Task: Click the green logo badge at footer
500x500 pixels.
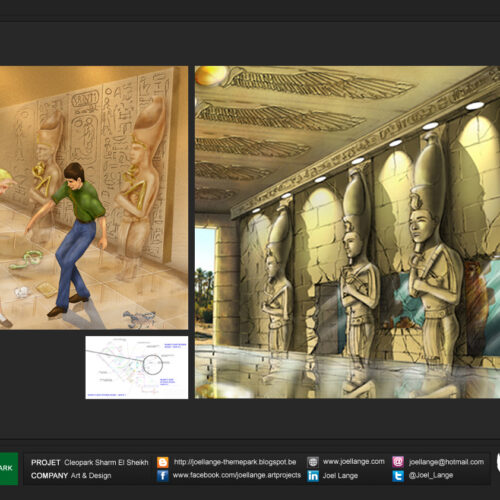Action: [9, 469]
